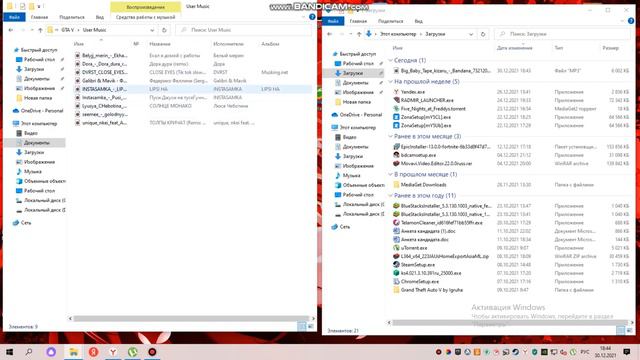The width and height of the screenshot is (640, 360).
Task: Open Воспроизведение tab in User Music
Action: (145, 7)
